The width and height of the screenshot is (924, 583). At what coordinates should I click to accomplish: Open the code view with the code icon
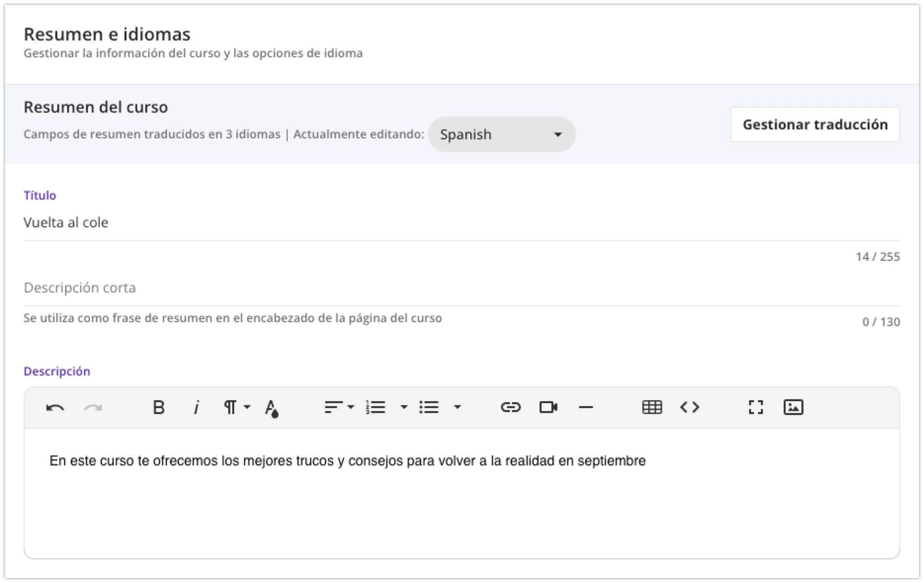[x=690, y=408]
